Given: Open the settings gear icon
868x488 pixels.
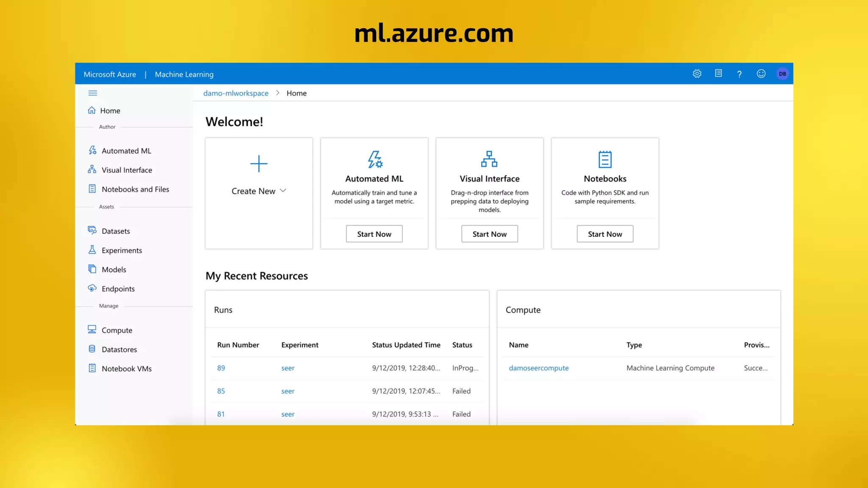Looking at the screenshot, I should tap(697, 74).
